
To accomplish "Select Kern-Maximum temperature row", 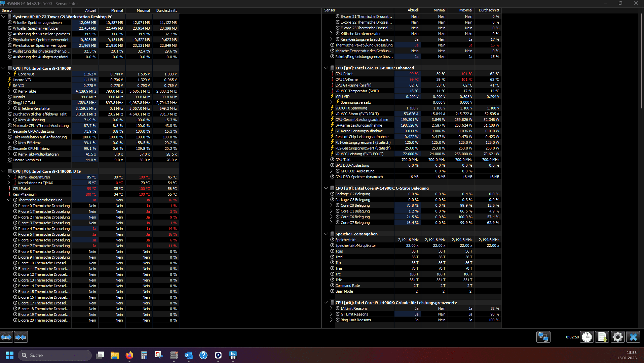I will [89, 194].
